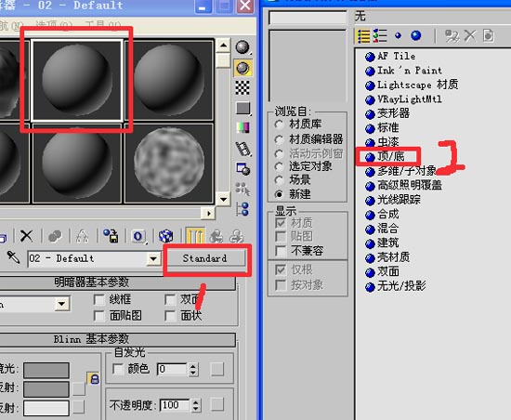Viewport: 511px width, 420px height.
Task: Click the Material Effects Channel icon
Action: click(x=138, y=236)
